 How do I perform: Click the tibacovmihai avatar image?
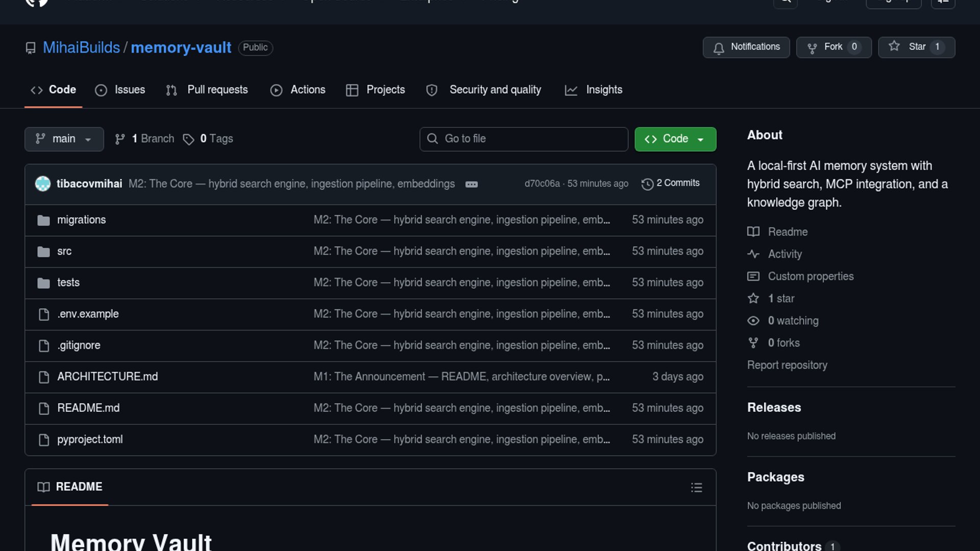(43, 184)
